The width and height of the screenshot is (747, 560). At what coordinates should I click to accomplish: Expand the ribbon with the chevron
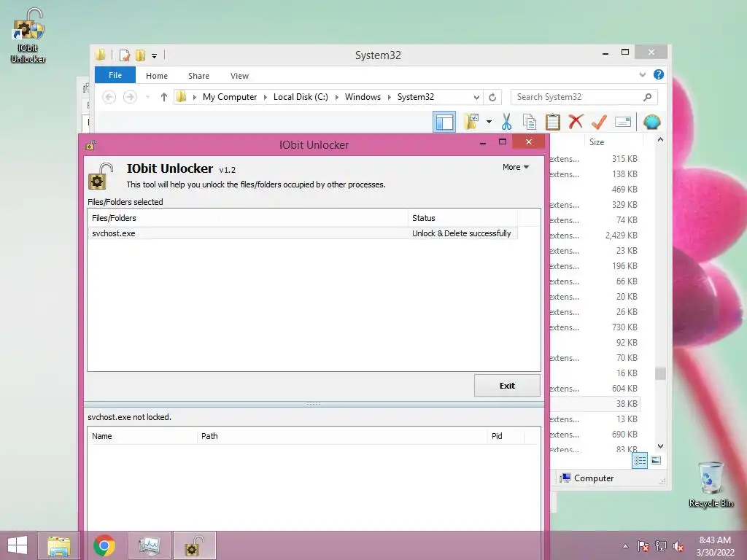(x=643, y=74)
